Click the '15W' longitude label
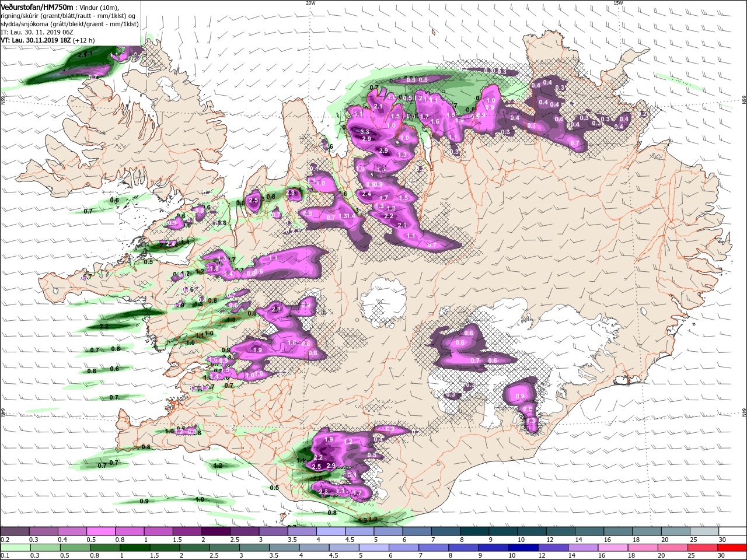 click(x=618, y=3)
